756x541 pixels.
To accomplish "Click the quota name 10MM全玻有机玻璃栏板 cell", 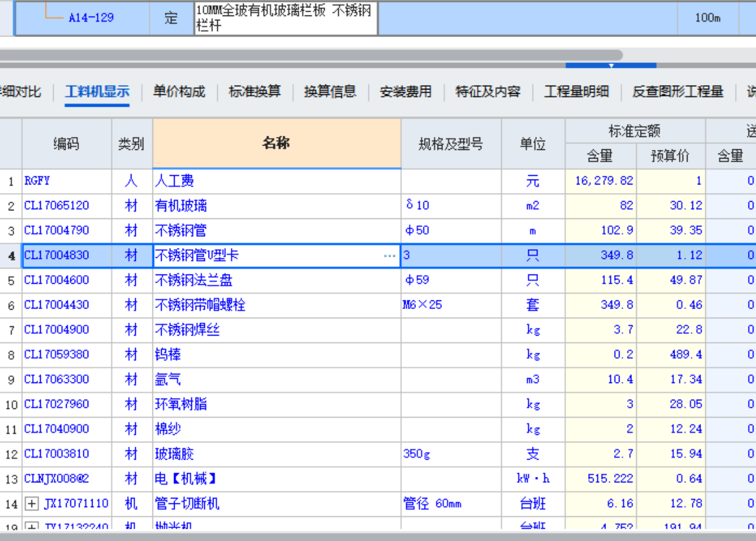I will click(x=286, y=19).
